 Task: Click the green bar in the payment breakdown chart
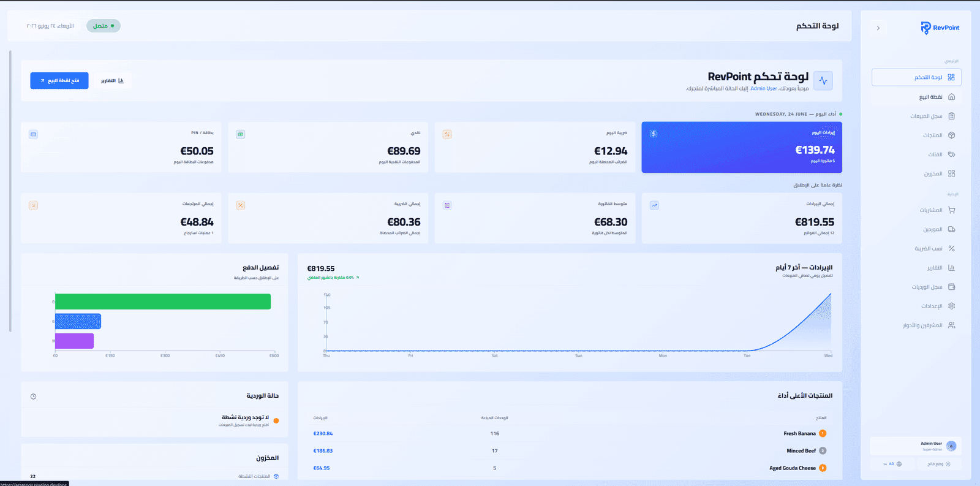coord(163,302)
